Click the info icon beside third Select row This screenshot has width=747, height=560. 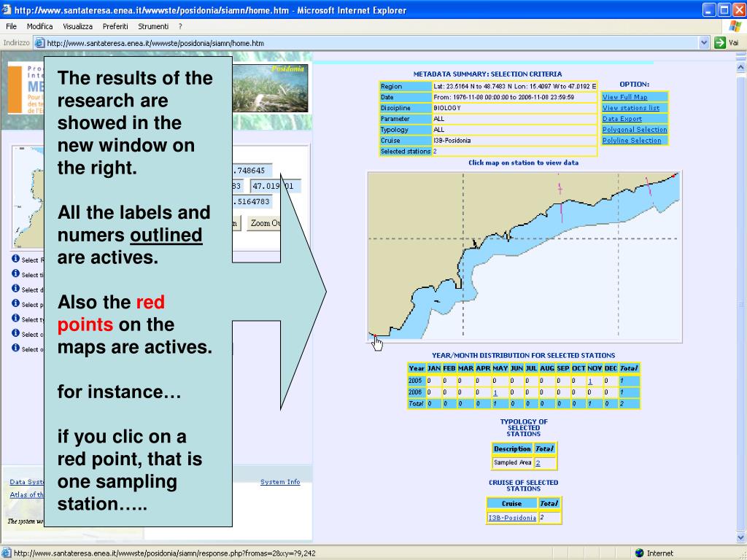[x=16, y=289]
